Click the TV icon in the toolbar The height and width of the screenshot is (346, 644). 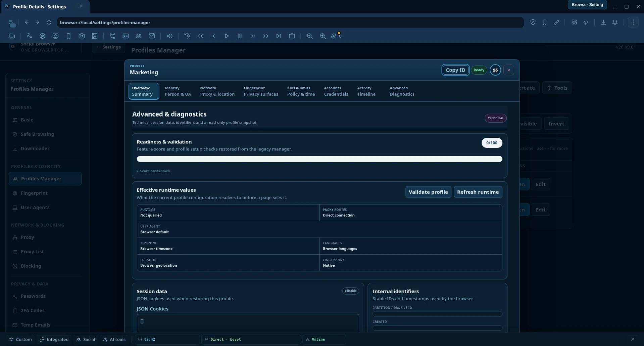click(x=292, y=36)
